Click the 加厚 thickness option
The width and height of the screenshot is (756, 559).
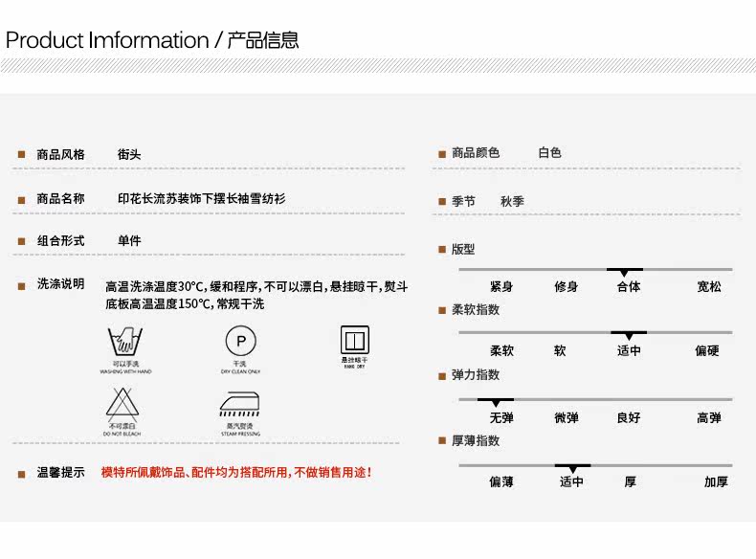pos(716,481)
